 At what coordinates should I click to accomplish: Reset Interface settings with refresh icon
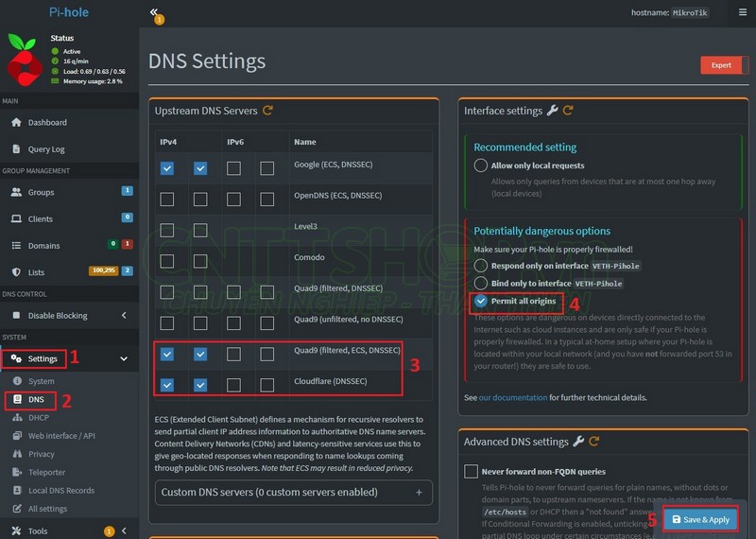(569, 111)
